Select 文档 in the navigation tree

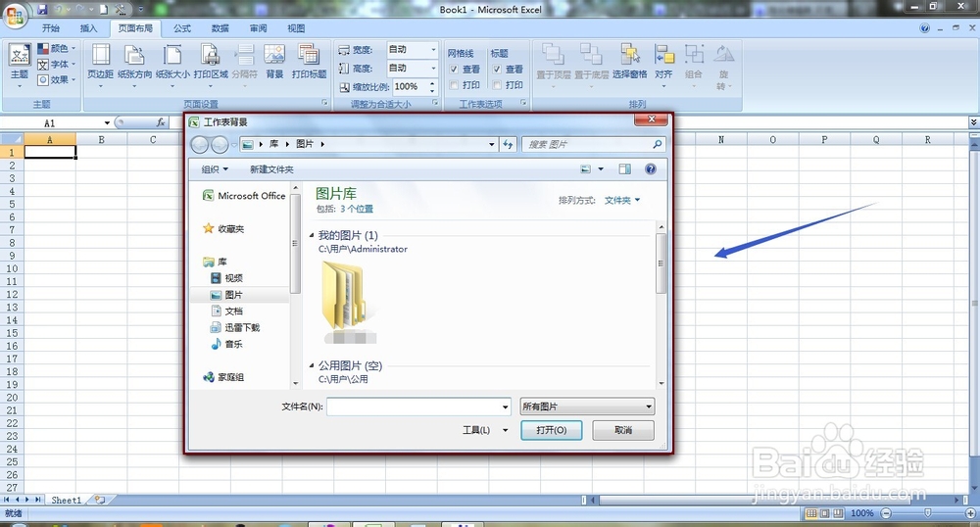pyautogui.click(x=226, y=311)
